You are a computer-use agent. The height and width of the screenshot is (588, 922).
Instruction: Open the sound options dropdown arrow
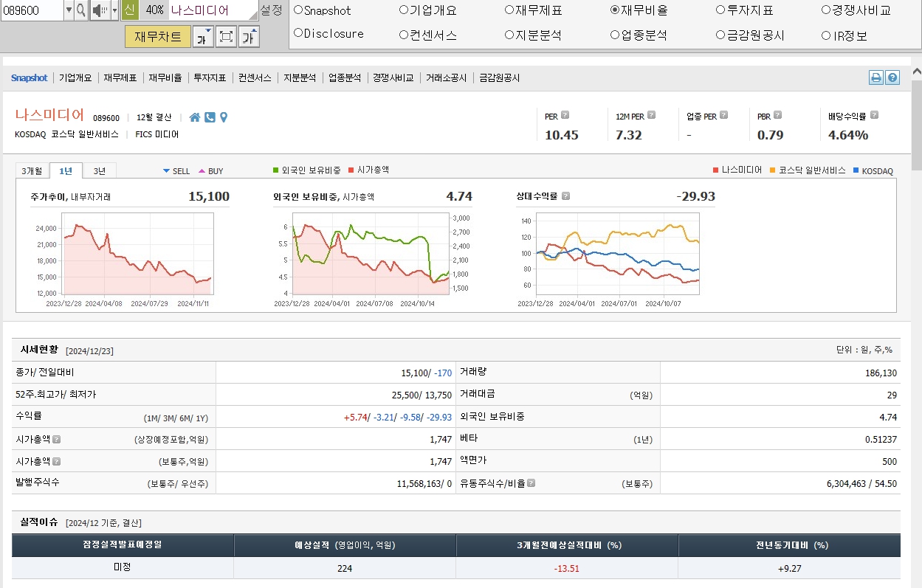[114, 10]
